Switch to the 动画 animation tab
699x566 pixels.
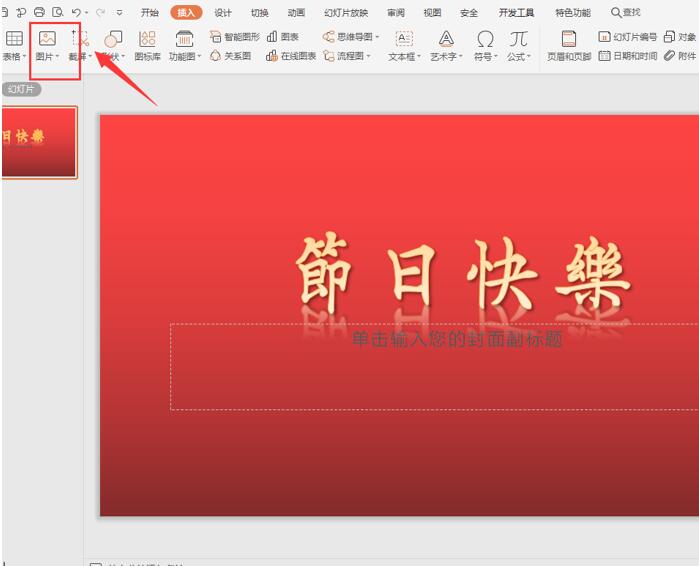pyautogui.click(x=296, y=12)
